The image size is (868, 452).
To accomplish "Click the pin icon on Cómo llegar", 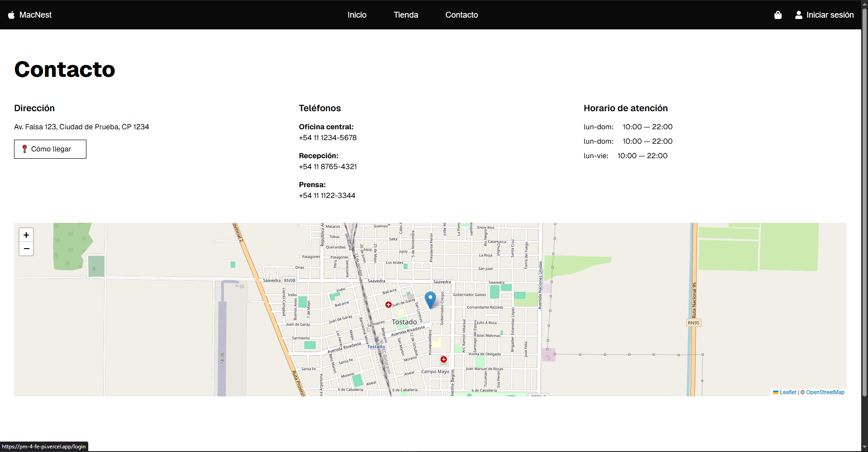I will coord(25,149).
